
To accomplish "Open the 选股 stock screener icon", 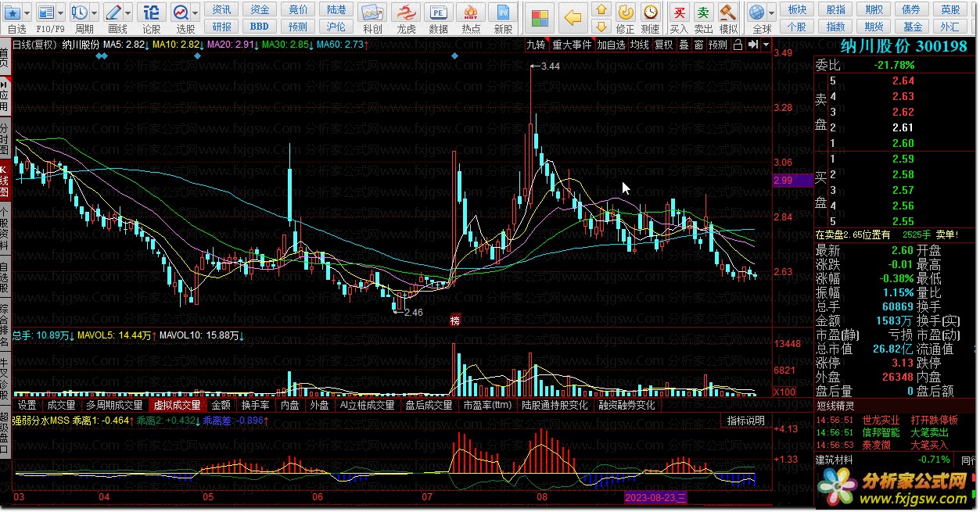I will click(x=181, y=12).
